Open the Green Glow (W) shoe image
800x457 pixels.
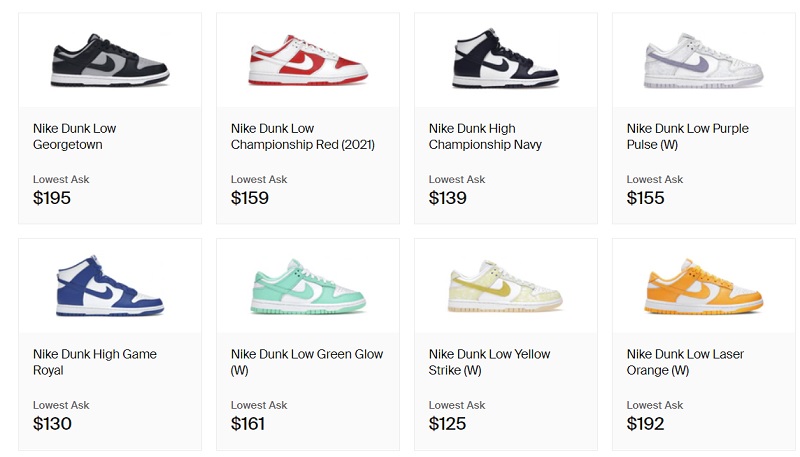click(x=308, y=287)
